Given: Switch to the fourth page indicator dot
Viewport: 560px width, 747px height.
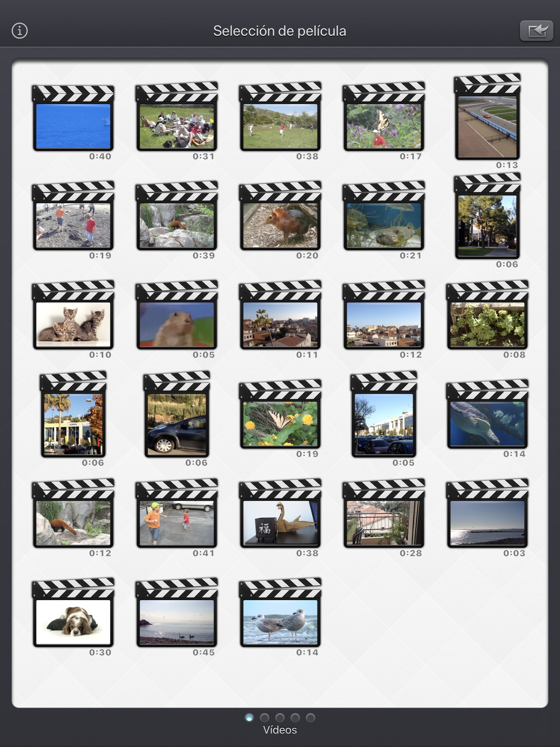Looking at the screenshot, I should click(295, 718).
